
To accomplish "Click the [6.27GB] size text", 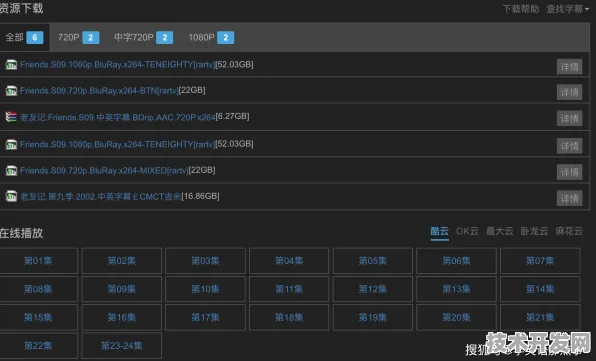I will click(233, 117).
